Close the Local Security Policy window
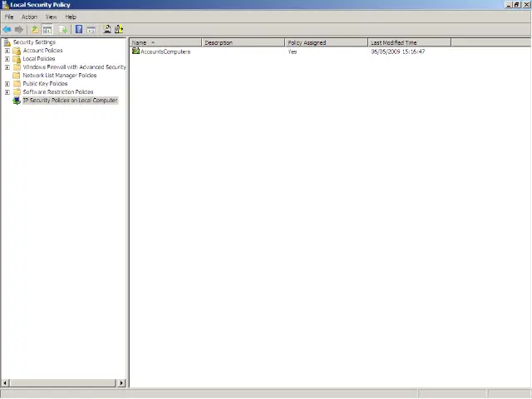Viewport: 532px width, 399px height. point(526,5)
